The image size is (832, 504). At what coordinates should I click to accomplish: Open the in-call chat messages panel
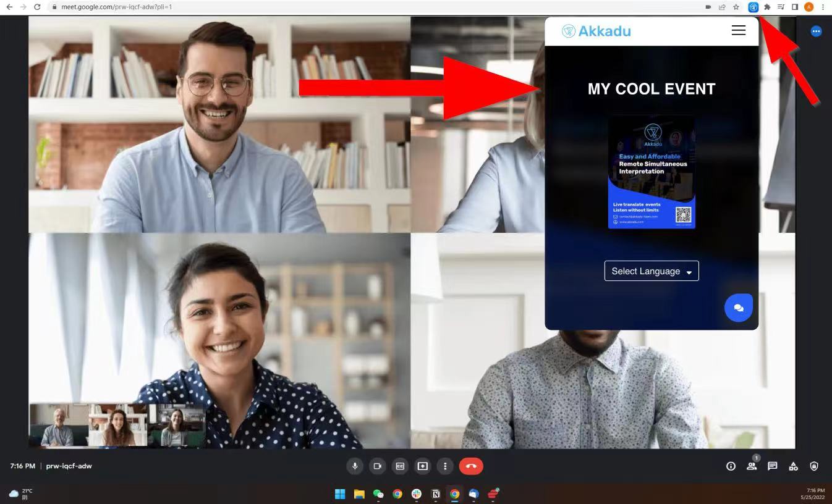pyautogui.click(x=772, y=466)
